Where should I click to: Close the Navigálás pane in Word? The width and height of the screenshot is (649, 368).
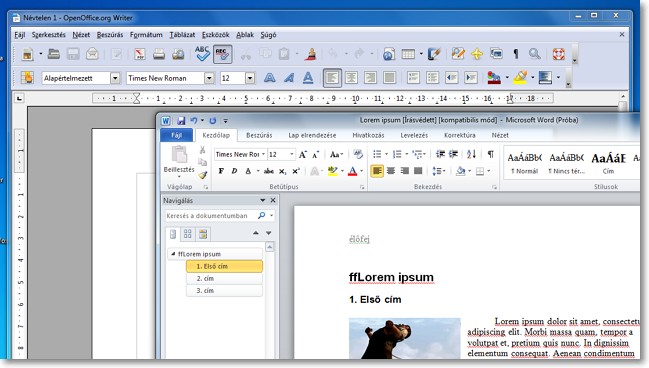(x=273, y=200)
